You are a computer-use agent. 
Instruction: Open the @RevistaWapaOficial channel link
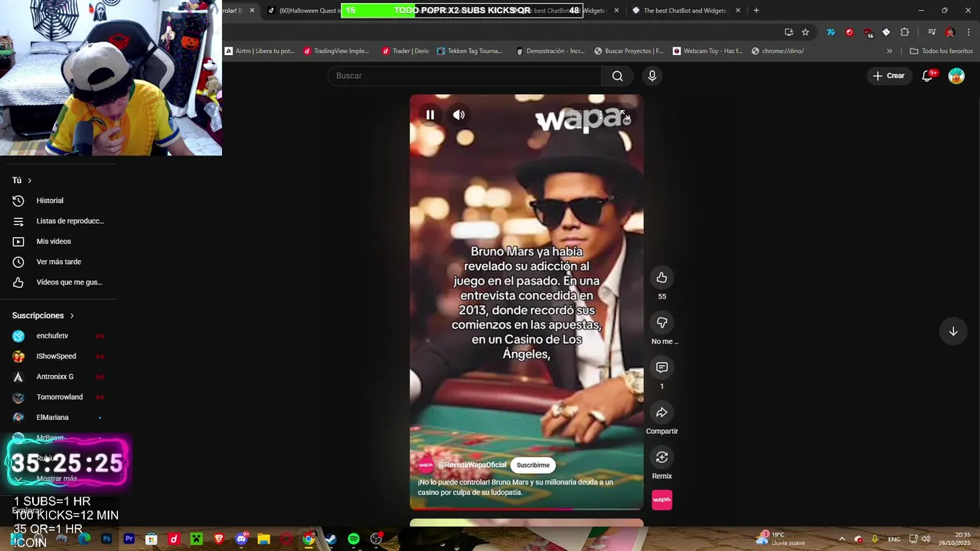(x=472, y=465)
